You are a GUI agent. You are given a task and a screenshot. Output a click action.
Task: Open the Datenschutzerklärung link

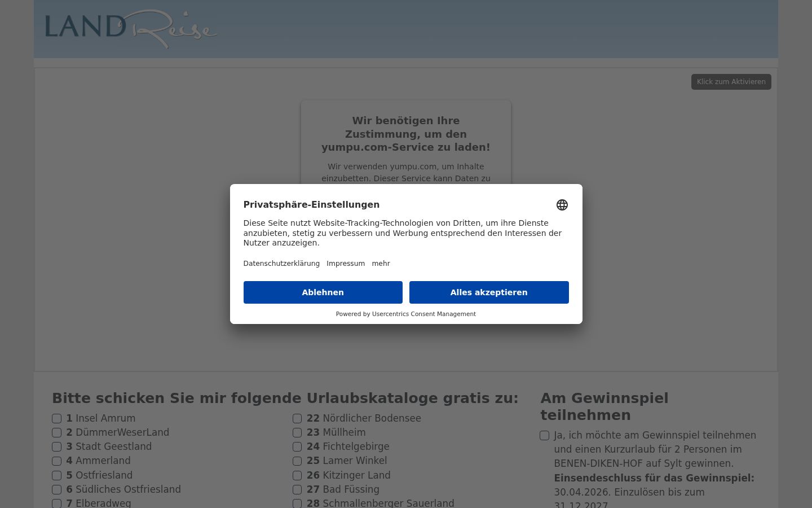281,264
